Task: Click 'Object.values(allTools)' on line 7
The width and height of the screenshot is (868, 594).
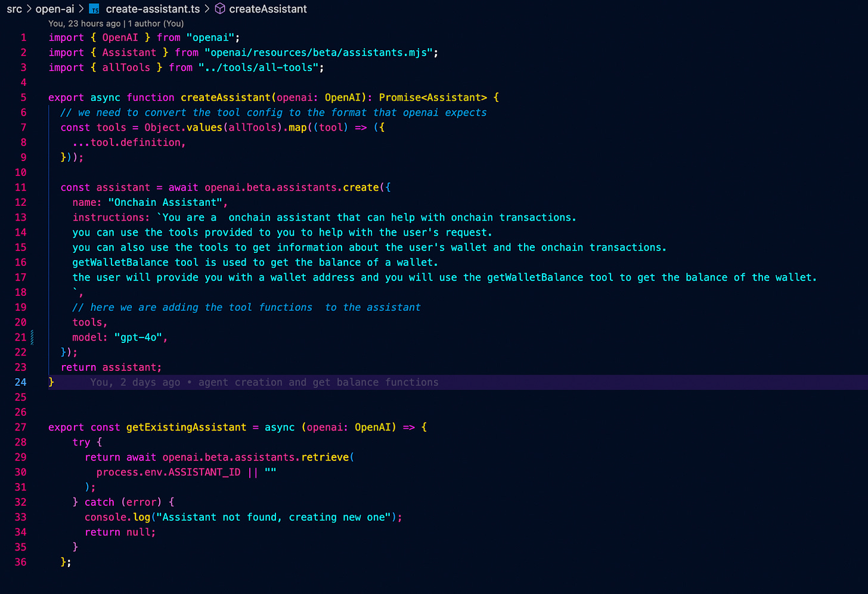Action: coord(213,128)
